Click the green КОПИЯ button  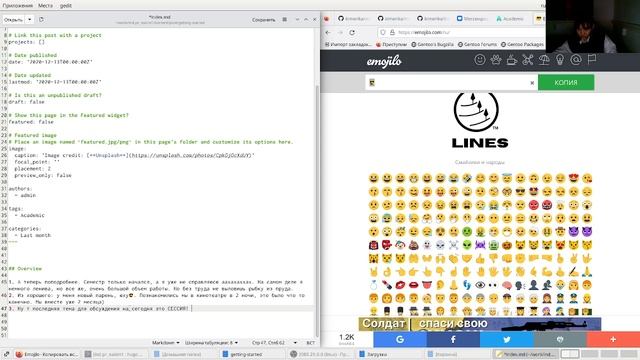click(x=566, y=82)
